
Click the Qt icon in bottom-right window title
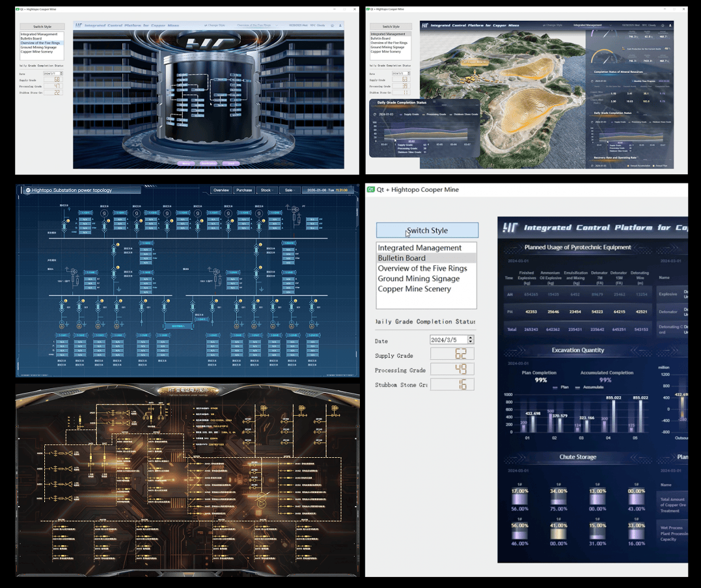pyautogui.click(x=370, y=189)
